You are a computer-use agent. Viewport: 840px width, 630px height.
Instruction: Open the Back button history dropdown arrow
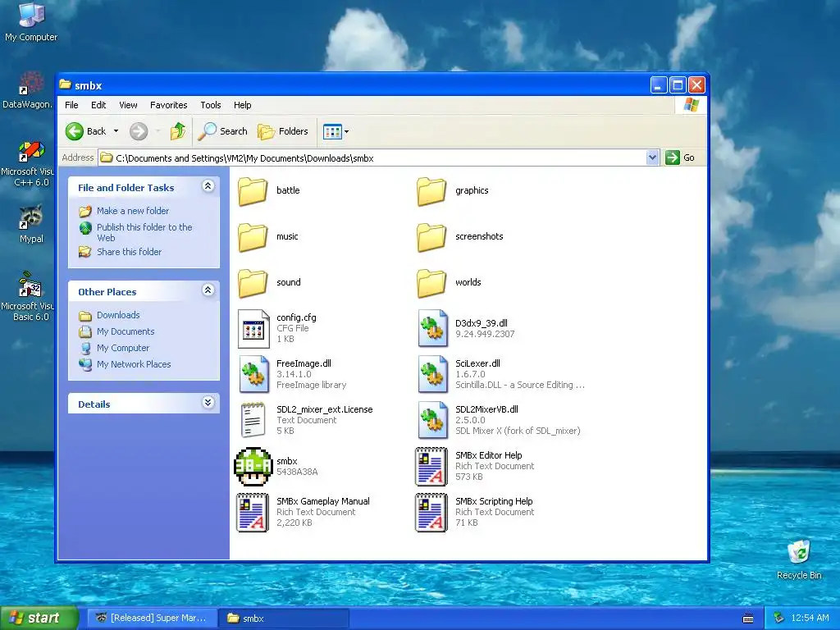pos(116,131)
